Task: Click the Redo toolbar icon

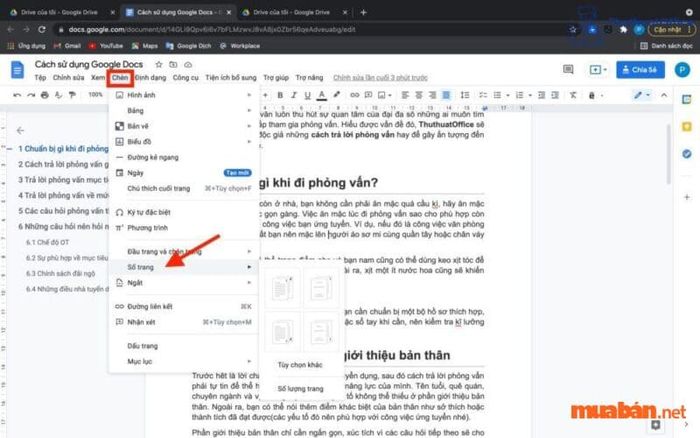Action: (31, 95)
